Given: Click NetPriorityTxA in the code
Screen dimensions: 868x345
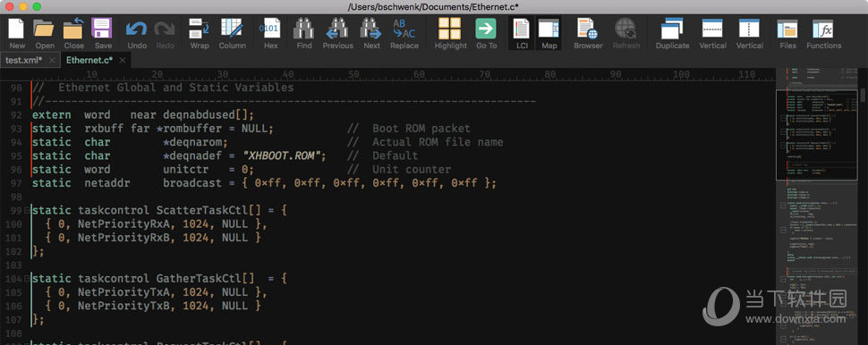Looking at the screenshot, I should click(123, 292).
